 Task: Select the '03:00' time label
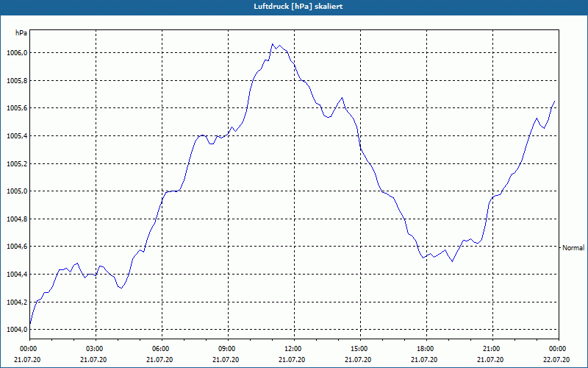pyautogui.click(x=93, y=349)
